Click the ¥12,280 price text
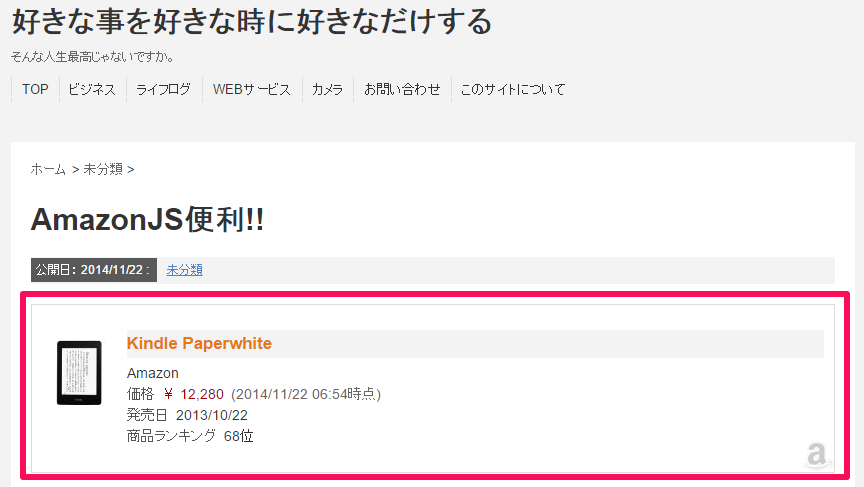Viewport: 864px width, 487px height. tap(193, 394)
